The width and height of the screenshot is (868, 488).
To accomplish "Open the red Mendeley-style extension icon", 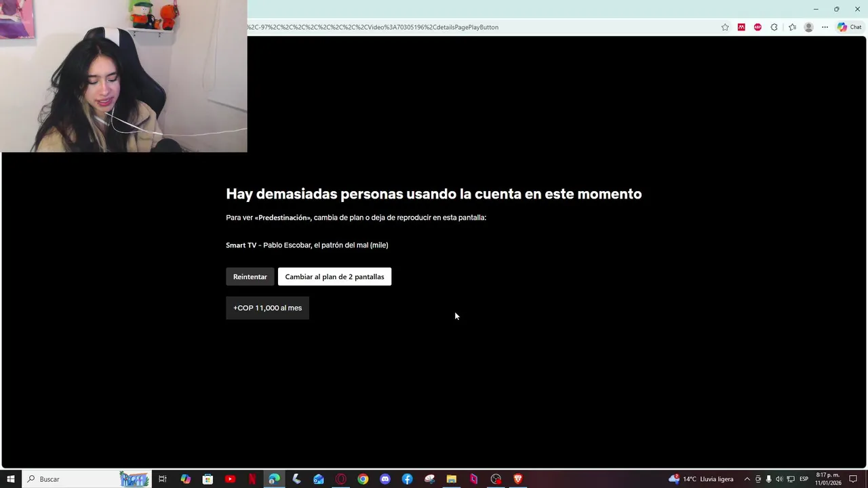I will tap(741, 27).
